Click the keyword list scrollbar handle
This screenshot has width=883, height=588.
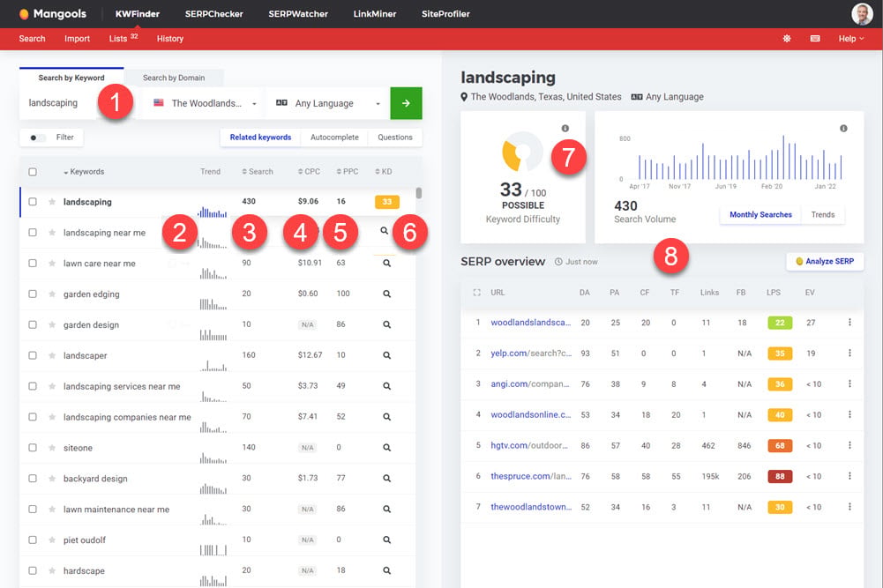pos(418,193)
